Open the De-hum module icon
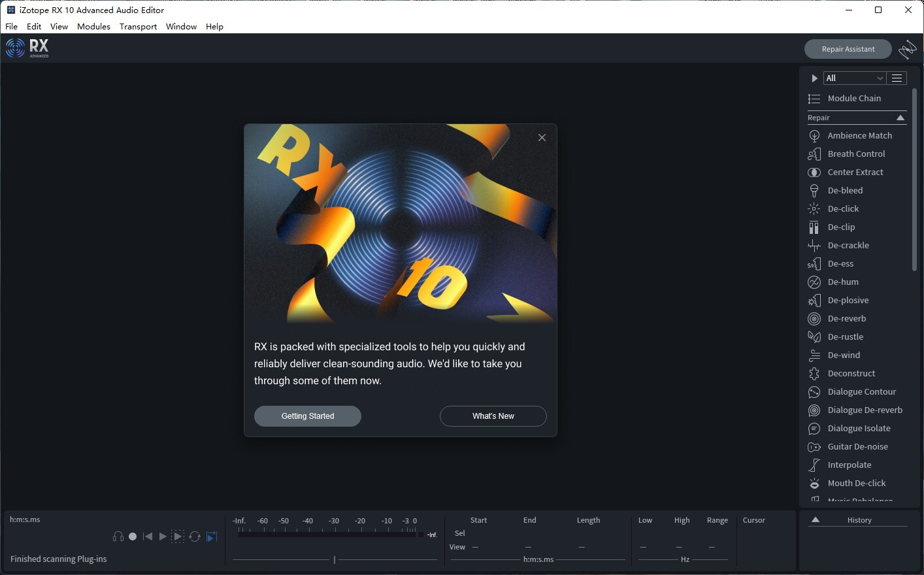The image size is (924, 575). coord(814,282)
